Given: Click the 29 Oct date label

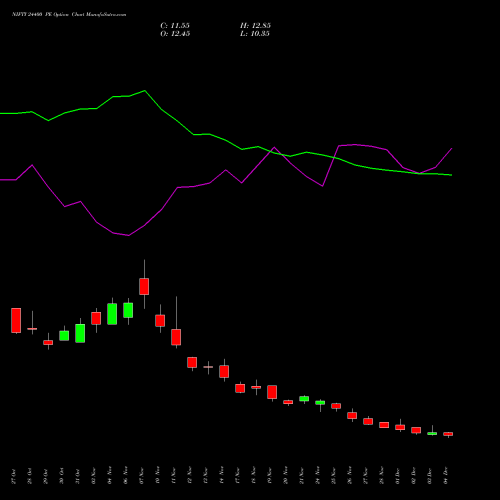Looking at the screenshot, I should pos(46,476).
